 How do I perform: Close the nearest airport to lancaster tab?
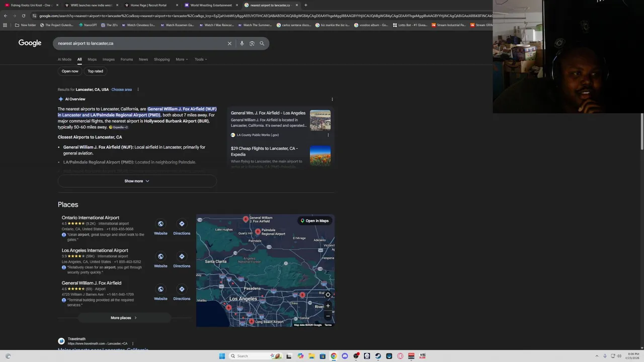click(x=297, y=5)
